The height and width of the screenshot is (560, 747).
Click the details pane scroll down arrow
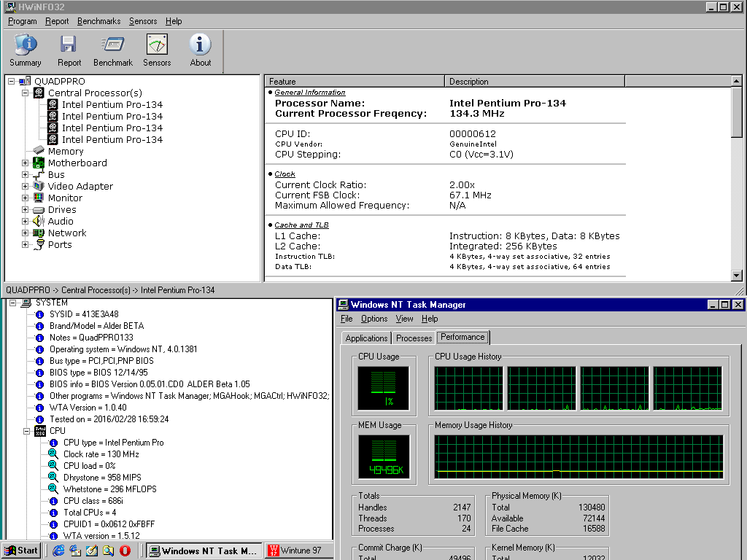coord(737,275)
